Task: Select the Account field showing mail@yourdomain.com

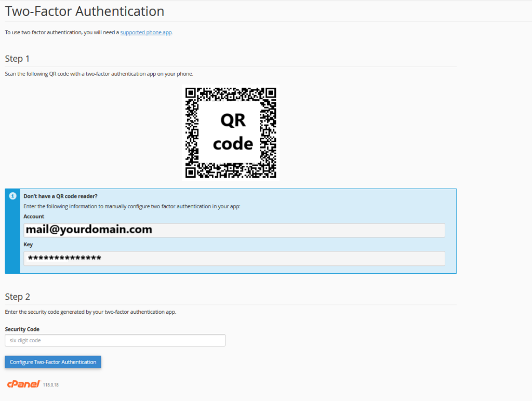Action: pos(234,230)
